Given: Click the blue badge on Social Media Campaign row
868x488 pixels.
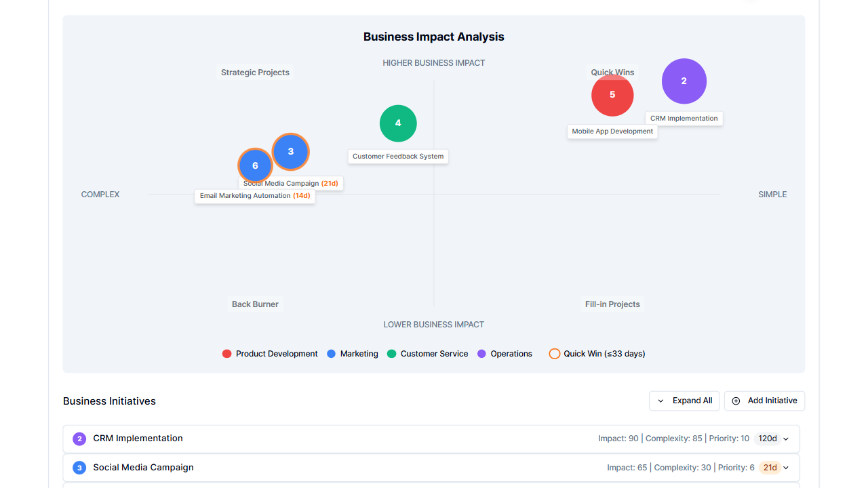Looking at the screenshot, I should tap(79, 468).
